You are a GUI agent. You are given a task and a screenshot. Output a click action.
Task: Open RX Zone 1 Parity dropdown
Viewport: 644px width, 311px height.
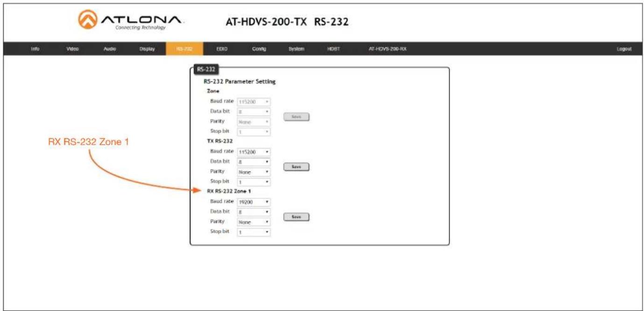point(254,222)
